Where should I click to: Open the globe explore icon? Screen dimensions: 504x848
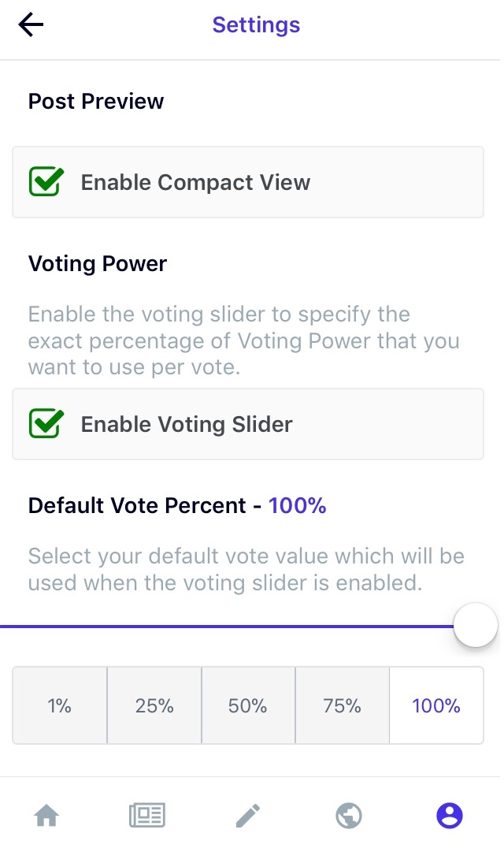pyautogui.click(x=349, y=815)
